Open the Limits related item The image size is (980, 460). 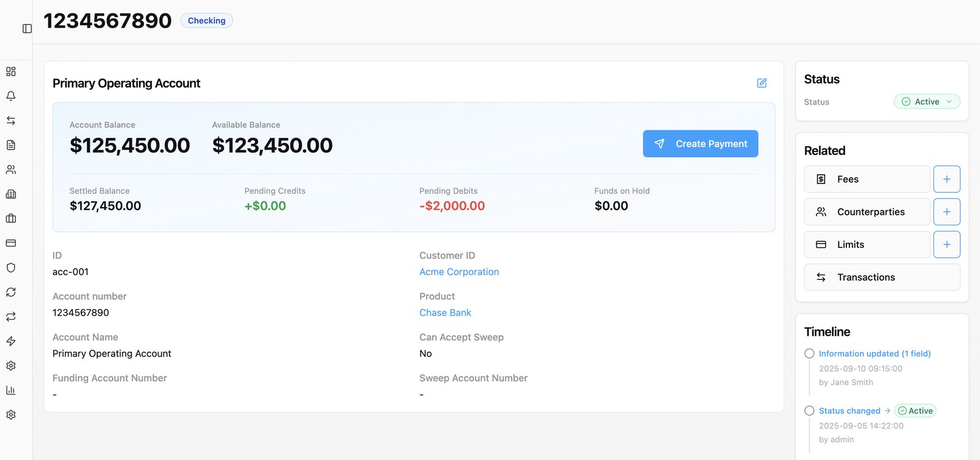pyautogui.click(x=867, y=244)
